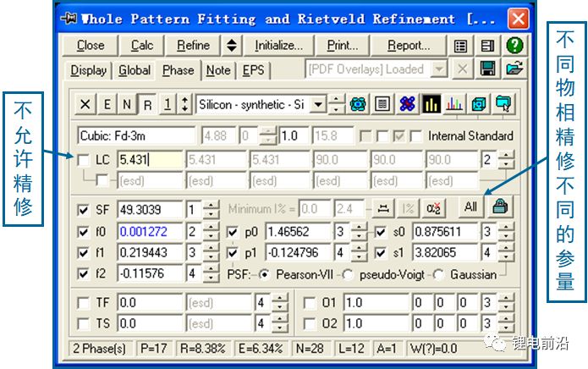This screenshot has height=369, width=588.
Task: Click the panel layout icon next to help
Action: coord(487,46)
